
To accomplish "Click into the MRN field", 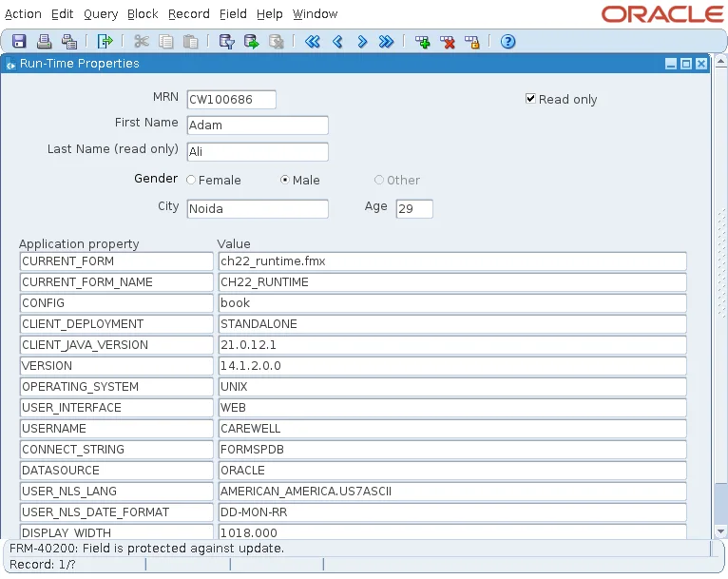I will coord(231,100).
